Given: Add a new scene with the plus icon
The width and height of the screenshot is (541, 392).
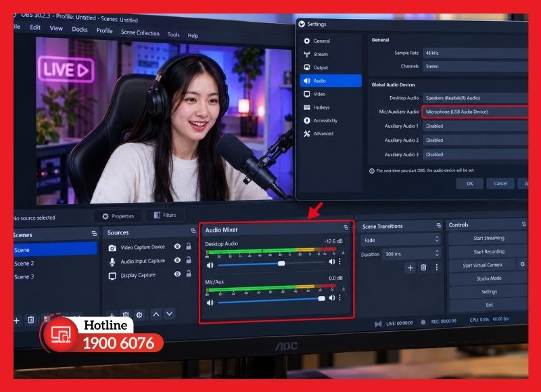Looking at the screenshot, I should tap(16, 320).
